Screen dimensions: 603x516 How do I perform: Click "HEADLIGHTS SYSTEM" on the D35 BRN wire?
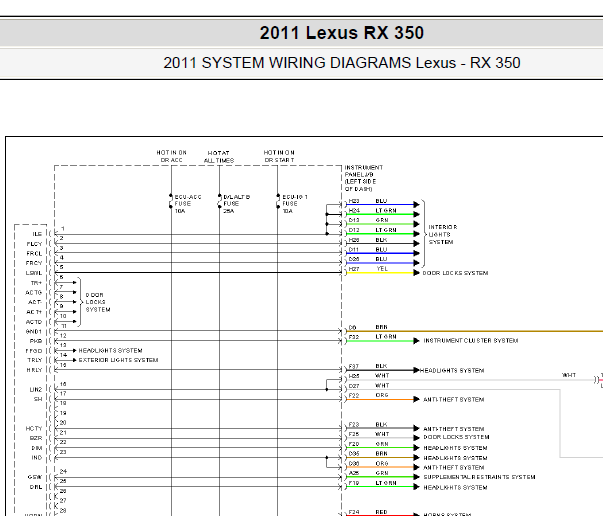(455, 458)
